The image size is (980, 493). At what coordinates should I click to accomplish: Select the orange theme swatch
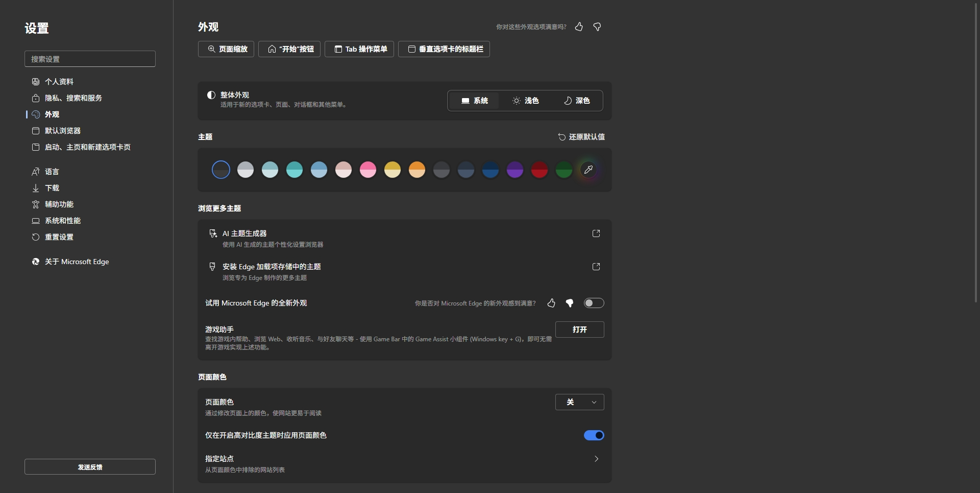417,170
